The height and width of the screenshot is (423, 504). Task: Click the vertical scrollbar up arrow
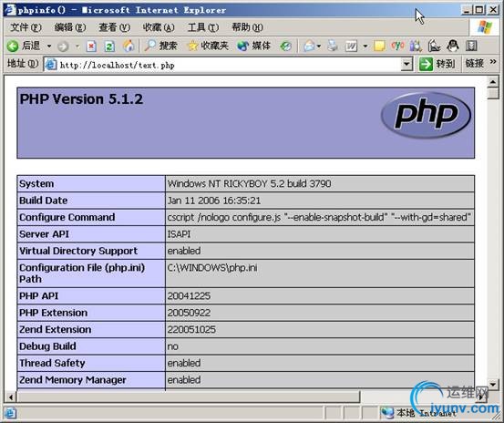[493, 82]
